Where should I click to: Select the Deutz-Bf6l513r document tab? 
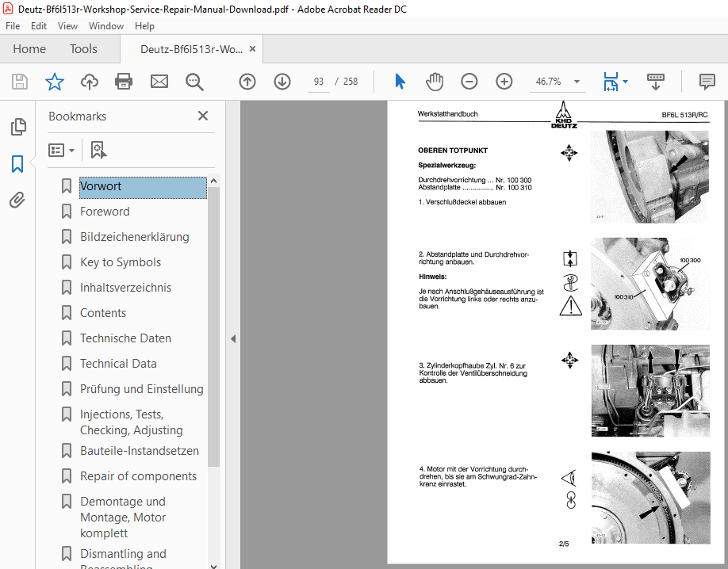191,49
